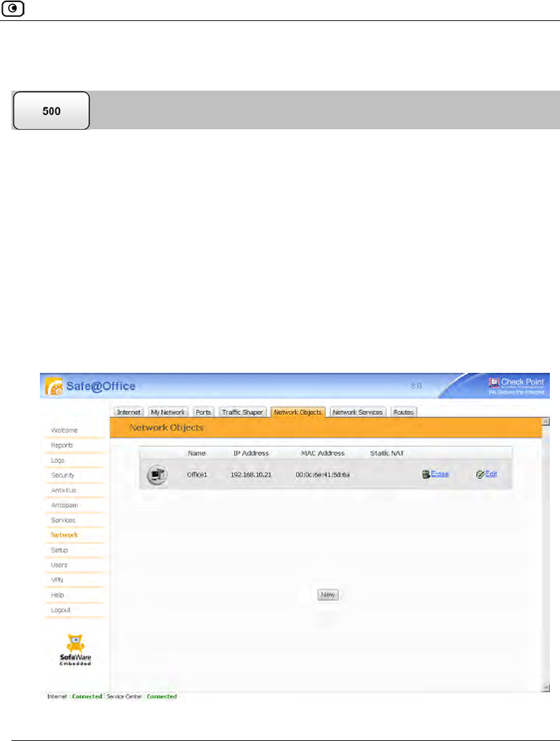This screenshot has height=741, width=560.
Task: Click the Check Point logo
Action: [516, 385]
